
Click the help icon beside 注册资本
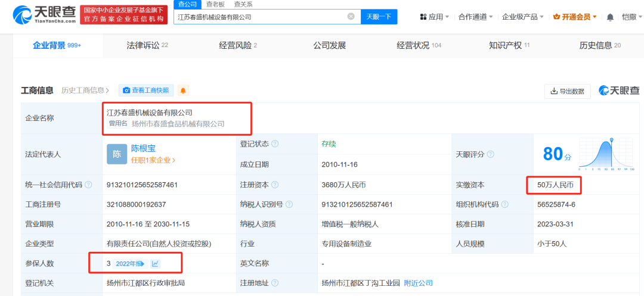coord(275,185)
